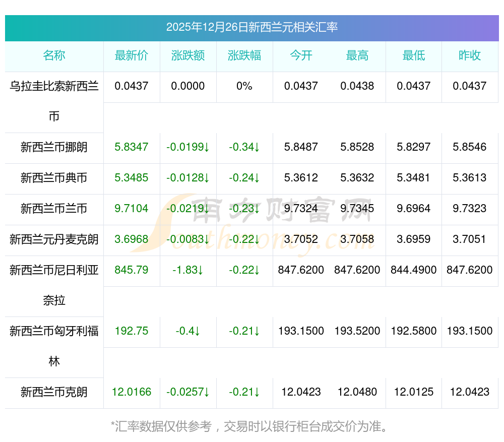Click the 0% change cell
Viewport: 504px width, 442px height.
pos(244,86)
